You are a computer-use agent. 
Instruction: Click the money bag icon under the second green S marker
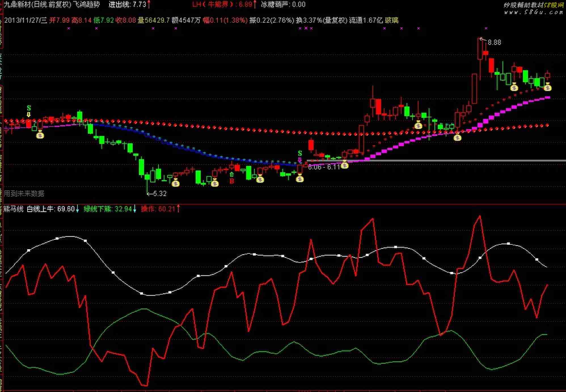[300, 179]
